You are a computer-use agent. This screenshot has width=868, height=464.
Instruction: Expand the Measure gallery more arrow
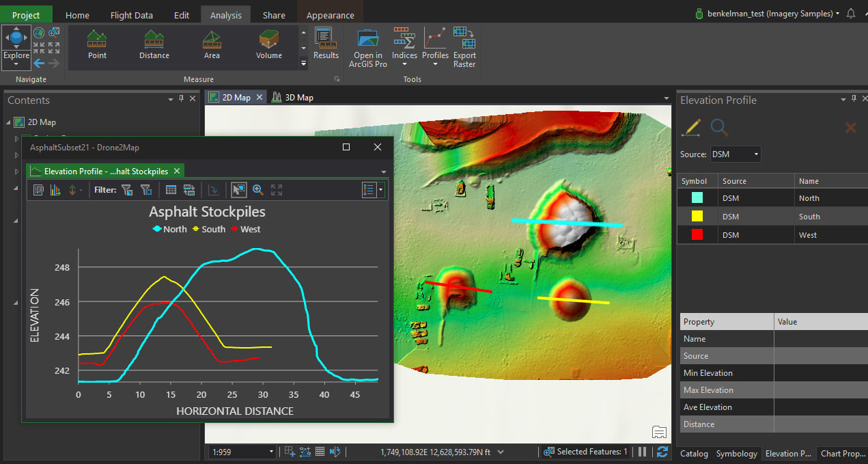[304, 64]
